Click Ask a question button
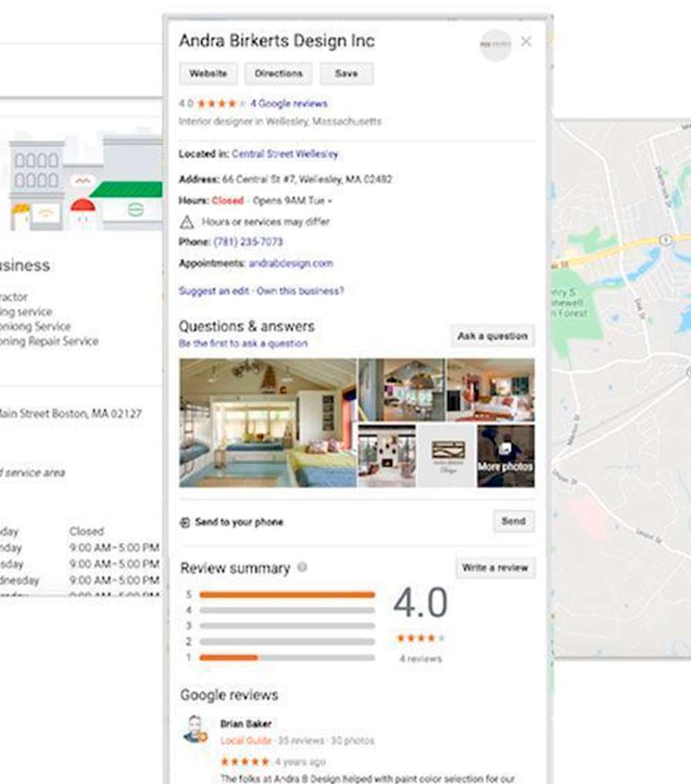Screen dimensions: 691x784 (x=492, y=336)
